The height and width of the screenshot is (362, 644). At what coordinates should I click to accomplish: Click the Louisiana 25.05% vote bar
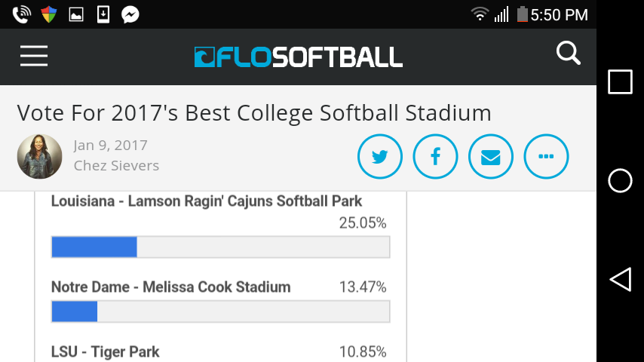pyautogui.click(x=220, y=247)
